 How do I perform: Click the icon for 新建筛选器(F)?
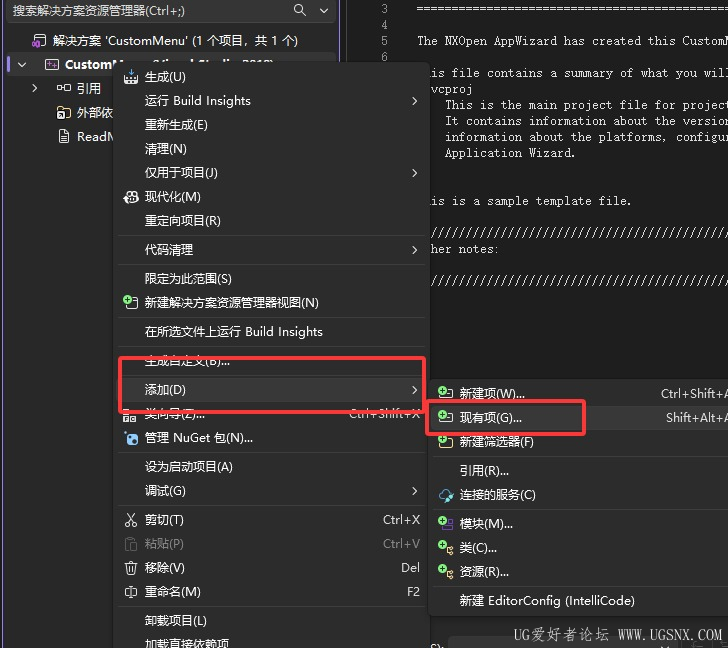click(x=445, y=443)
